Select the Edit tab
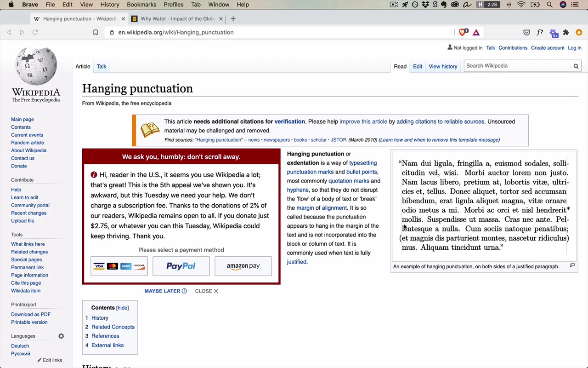Screen dimensions: 588x368 click(418, 66)
